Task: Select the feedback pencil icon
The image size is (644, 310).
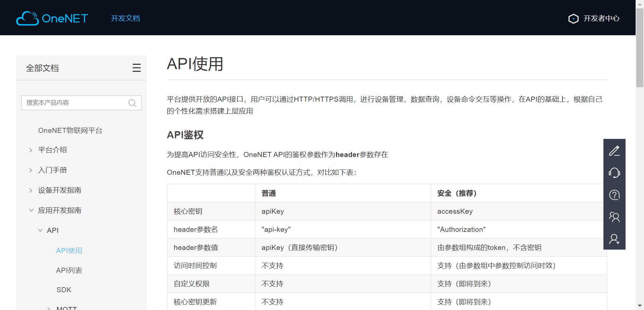Action: (615, 150)
